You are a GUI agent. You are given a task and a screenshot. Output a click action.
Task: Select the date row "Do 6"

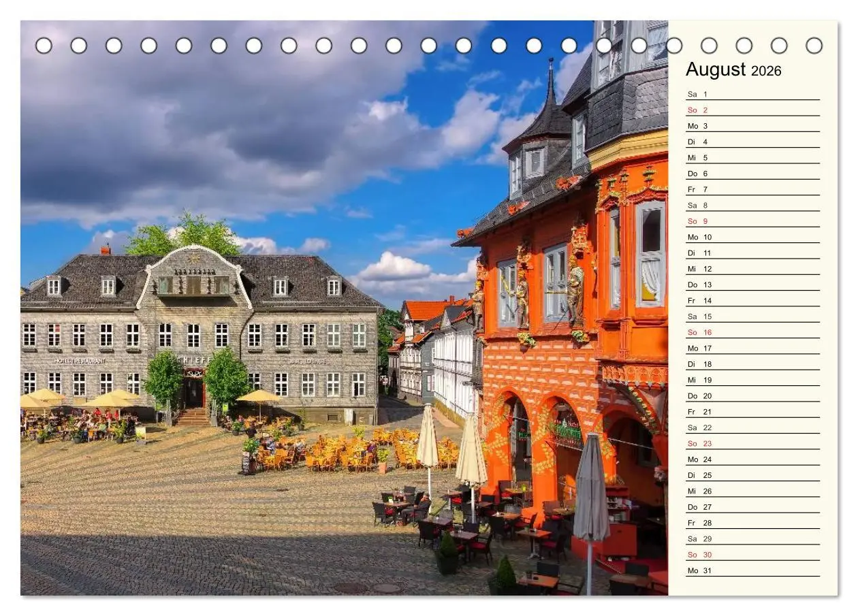[x=752, y=173]
